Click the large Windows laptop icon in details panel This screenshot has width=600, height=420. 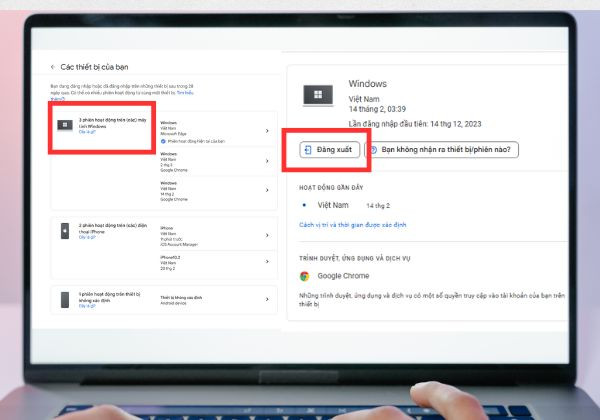point(318,95)
